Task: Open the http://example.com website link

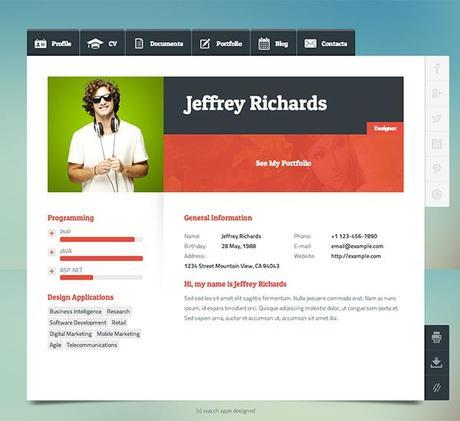Action: coord(356,256)
